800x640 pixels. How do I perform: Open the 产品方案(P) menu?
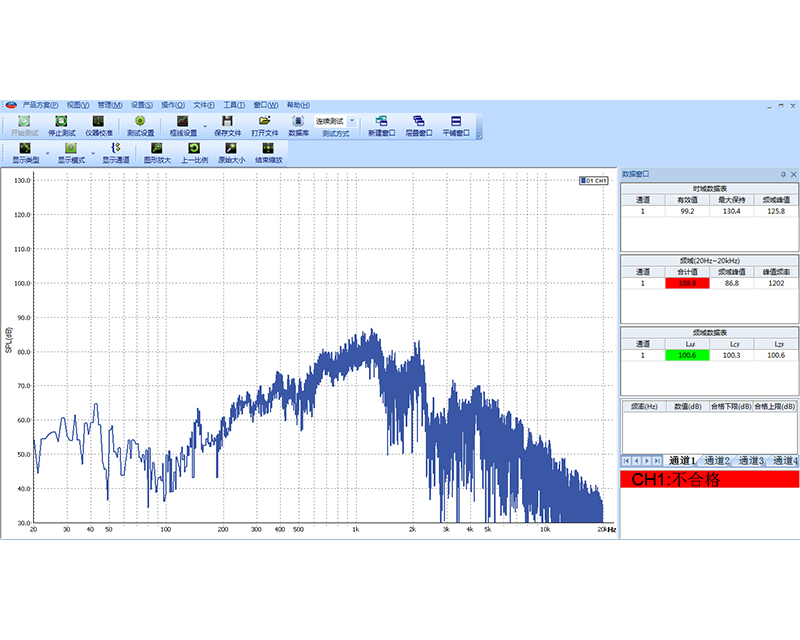pyautogui.click(x=40, y=105)
